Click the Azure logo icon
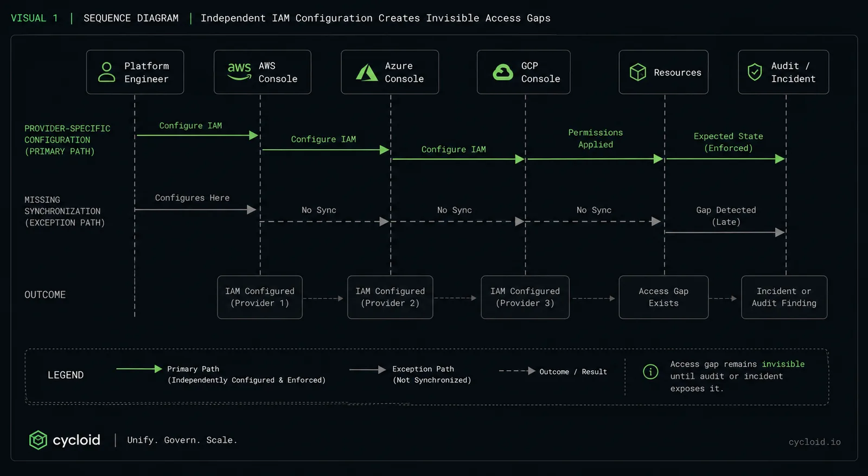Image resolution: width=868 pixels, height=476 pixels. coord(367,73)
